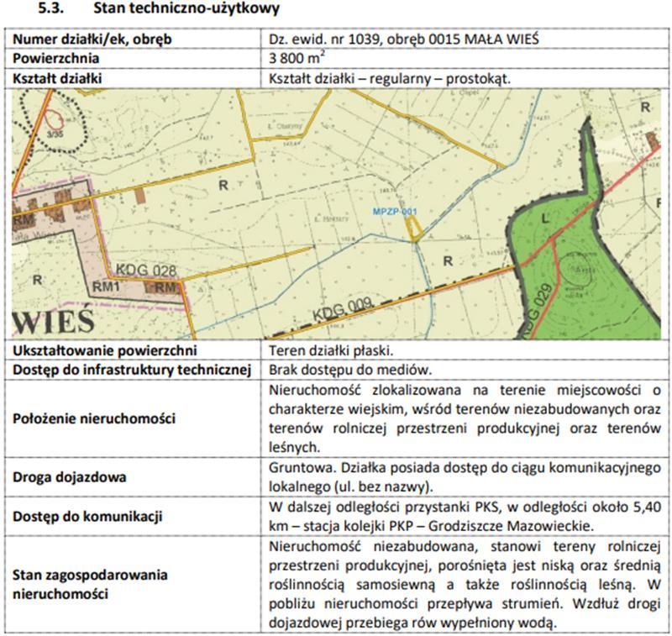Image resolution: width=672 pixels, height=636 pixels.
Task: Select the "Powierzchnia" row label
Action: click(x=55, y=58)
